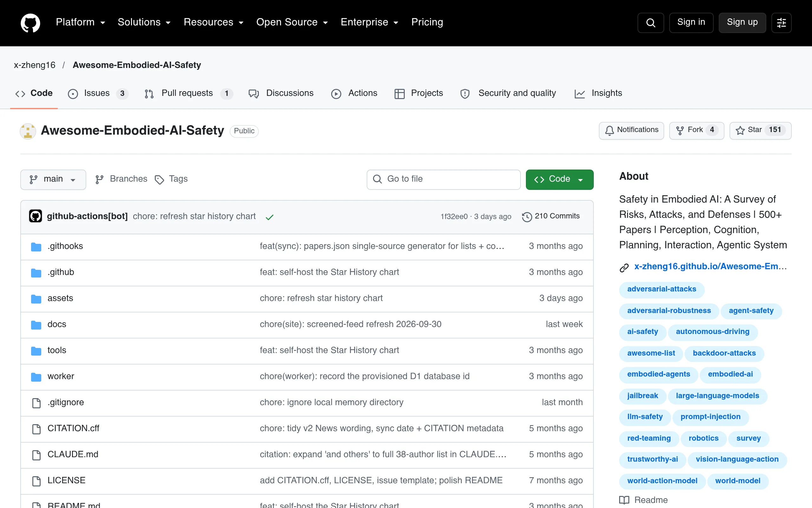Expand the Solutions menu

144,22
